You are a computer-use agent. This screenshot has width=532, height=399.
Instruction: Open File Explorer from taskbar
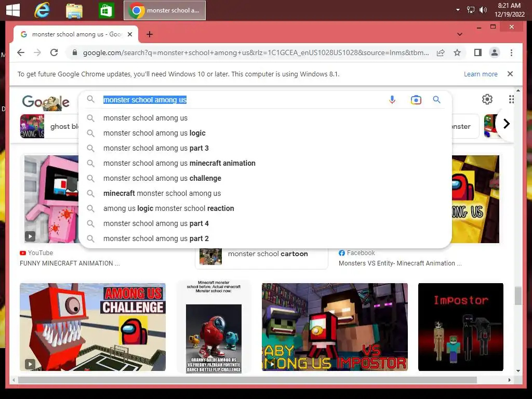(x=74, y=10)
